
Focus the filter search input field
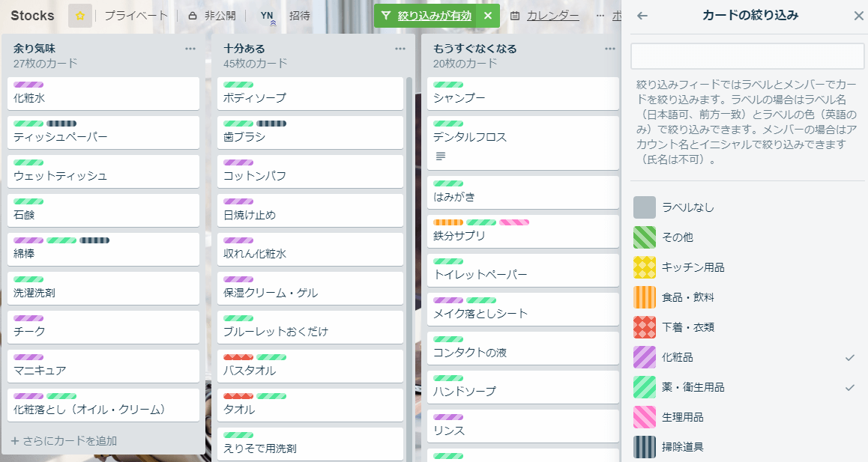click(747, 56)
